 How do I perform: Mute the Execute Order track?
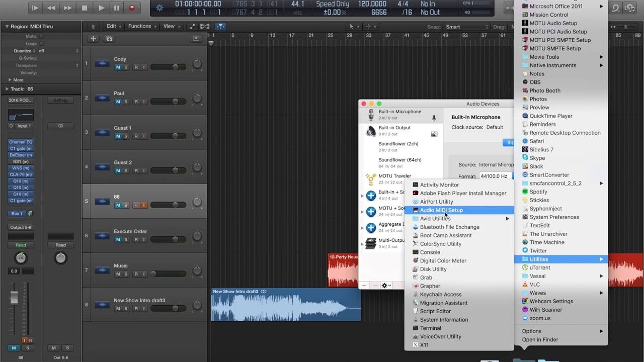point(118,240)
